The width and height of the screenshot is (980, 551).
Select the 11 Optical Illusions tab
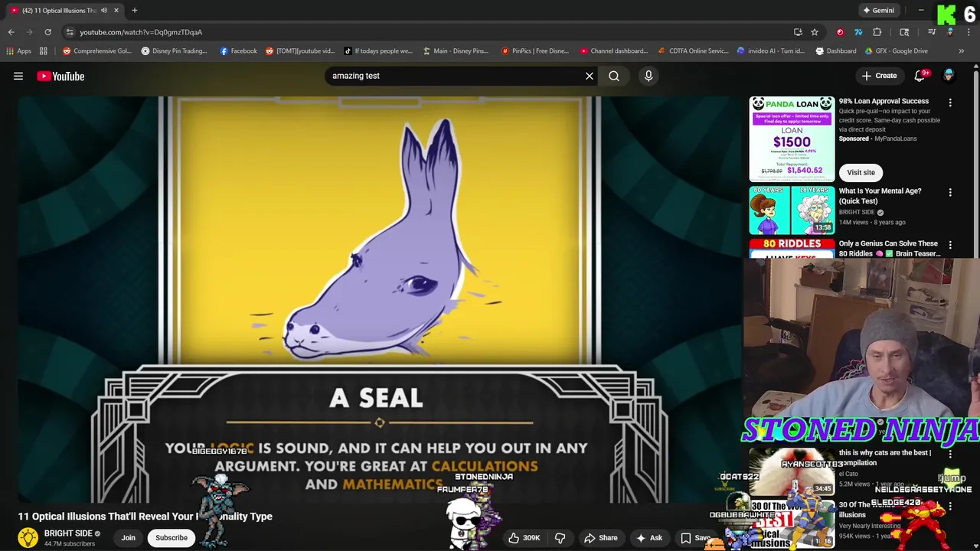click(59, 10)
